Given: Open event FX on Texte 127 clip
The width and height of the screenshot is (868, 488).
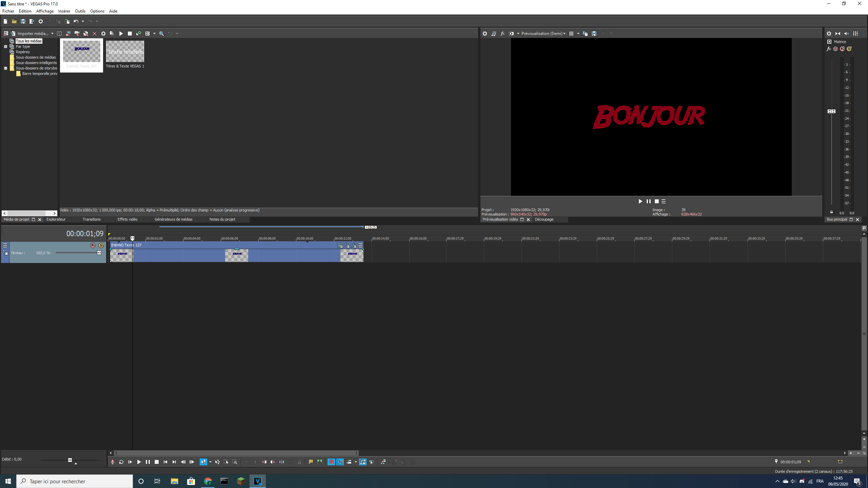Looking at the screenshot, I should 354,245.
